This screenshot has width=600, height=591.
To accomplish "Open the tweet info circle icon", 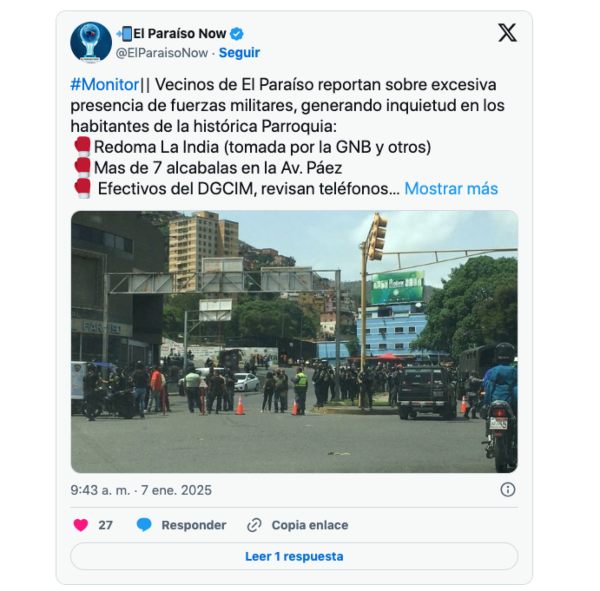I will pyautogui.click(x=508, y=490).
